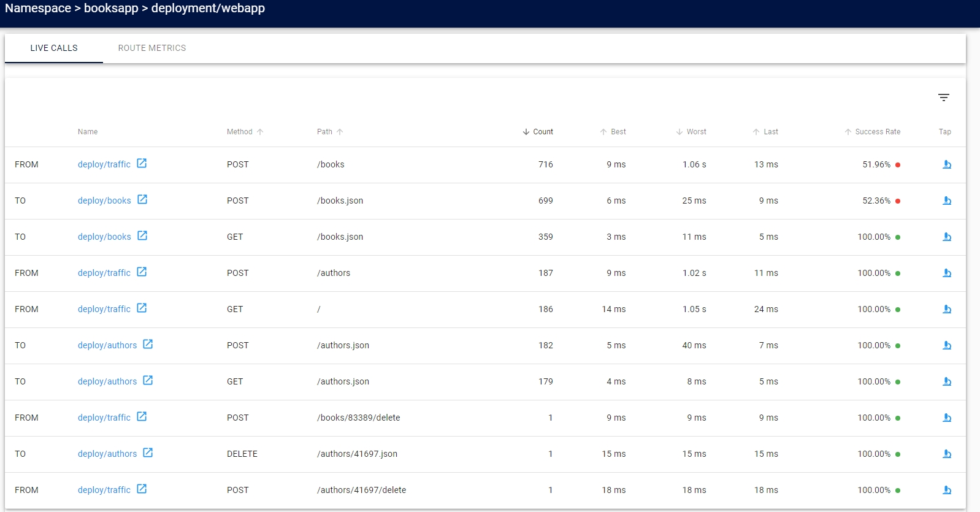Switch to the Route Metrics tab
This screenshot has width=980, height=512.
[x=152, y=48]
